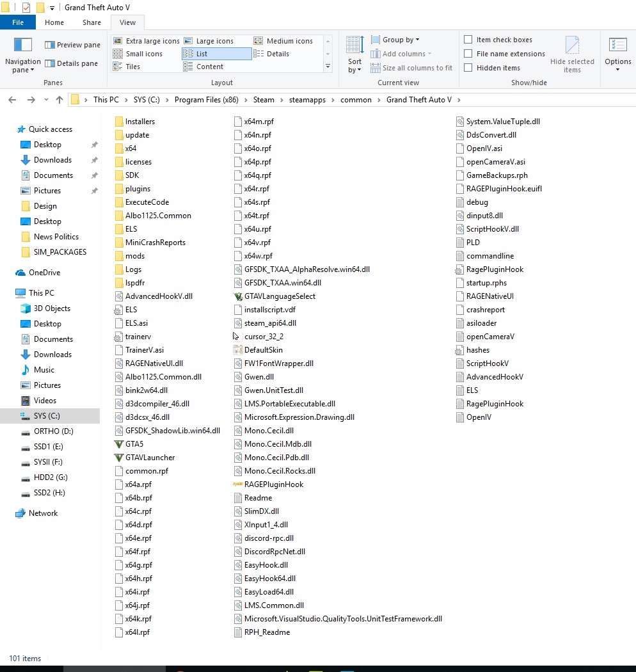Open the Add columns dropdown

(401, 54)
